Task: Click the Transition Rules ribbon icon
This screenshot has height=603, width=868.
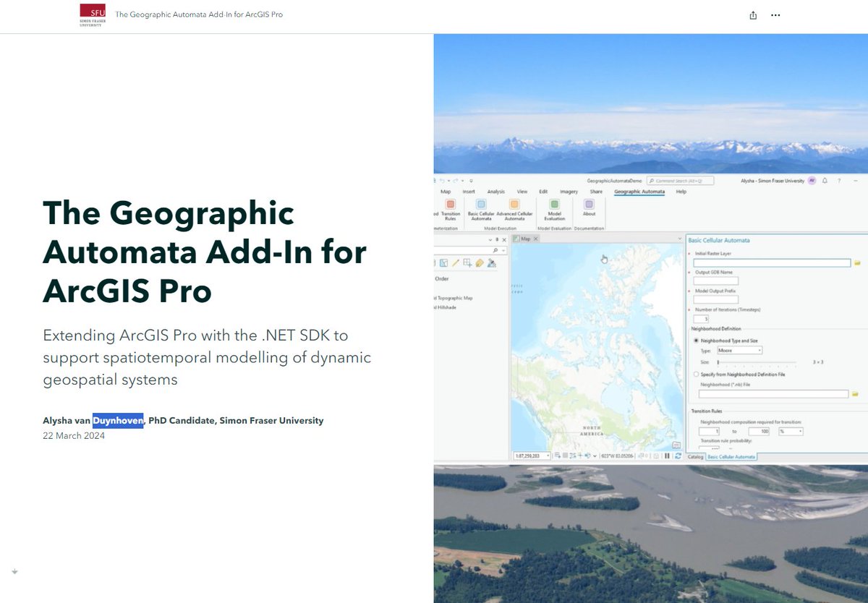Action: pyautogui.click(x=450, y=210)
